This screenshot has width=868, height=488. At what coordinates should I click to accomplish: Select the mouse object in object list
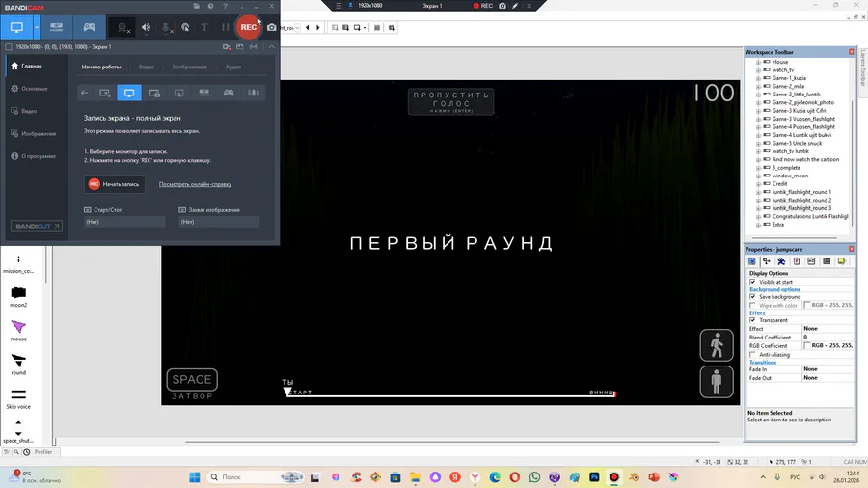18,330
